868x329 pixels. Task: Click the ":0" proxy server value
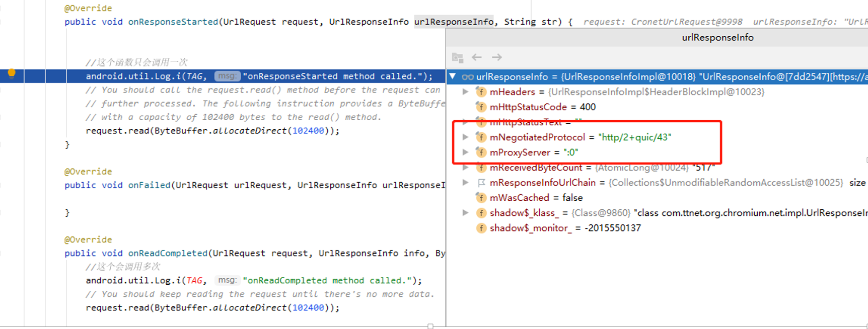tap(570, 152)
